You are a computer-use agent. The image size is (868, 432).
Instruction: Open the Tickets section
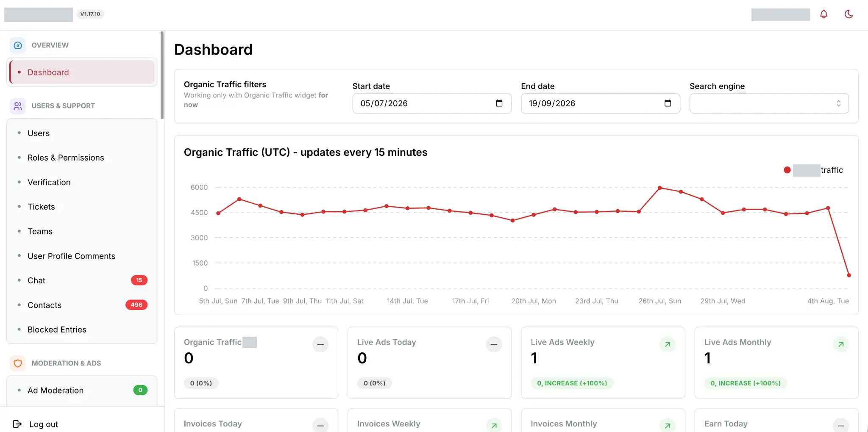pyautogui.click(x=82, y=207)
